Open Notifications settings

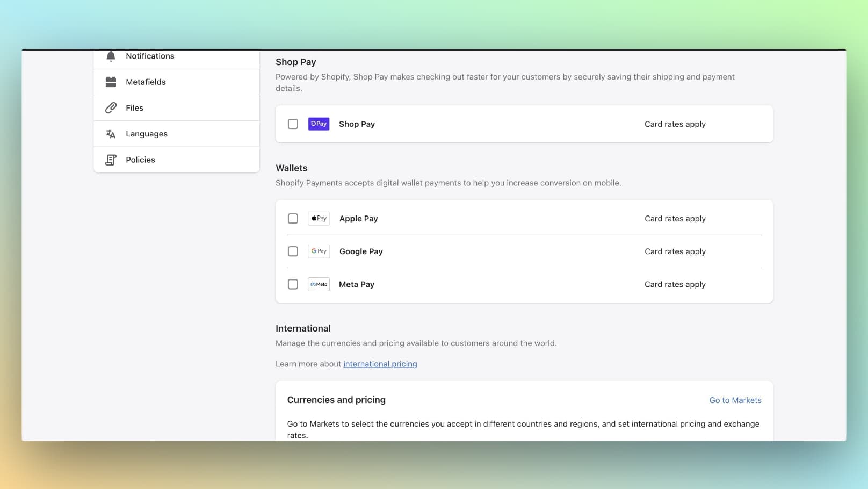point(150,55)
